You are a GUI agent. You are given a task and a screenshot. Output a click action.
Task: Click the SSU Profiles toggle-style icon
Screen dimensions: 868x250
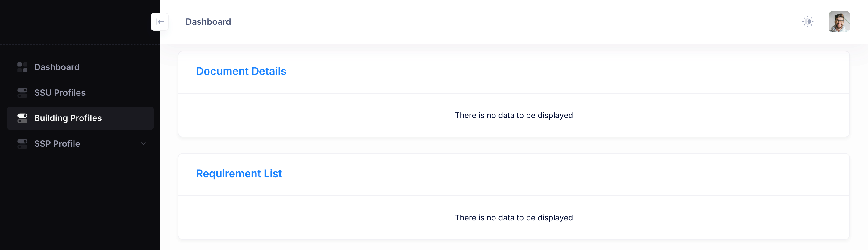point(22,93)
